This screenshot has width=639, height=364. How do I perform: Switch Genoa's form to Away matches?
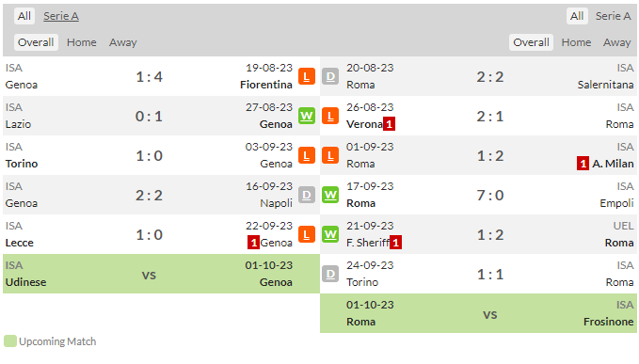122,42
